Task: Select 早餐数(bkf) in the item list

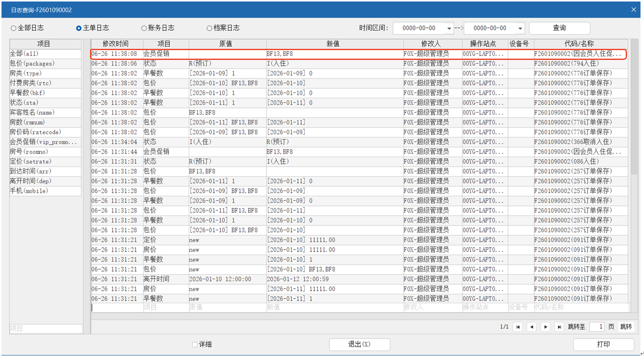Action: coord(45,93)
